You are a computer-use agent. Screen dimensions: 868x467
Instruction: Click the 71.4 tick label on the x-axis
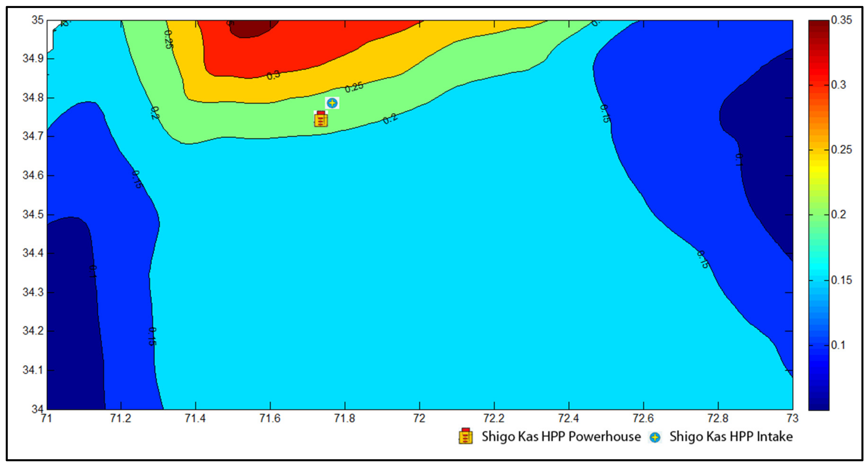[x=195, y=418]
